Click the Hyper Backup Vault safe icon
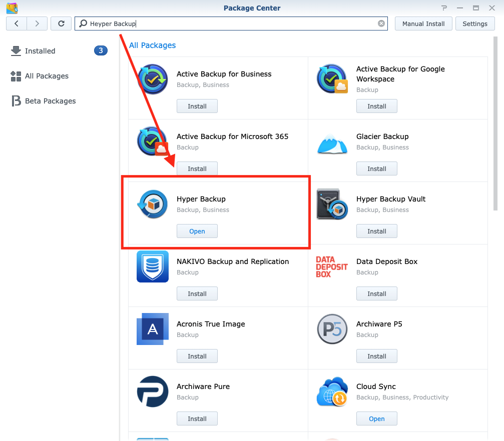This screenshot has width=504, height=441. click(332, 204)
